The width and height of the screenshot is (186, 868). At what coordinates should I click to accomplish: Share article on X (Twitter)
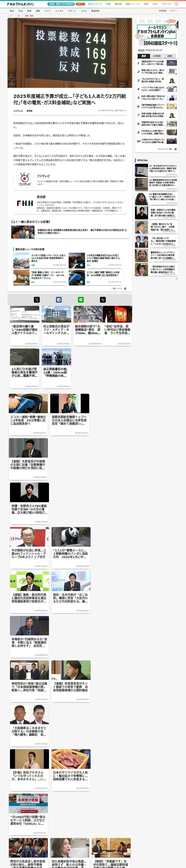point(37,300)
